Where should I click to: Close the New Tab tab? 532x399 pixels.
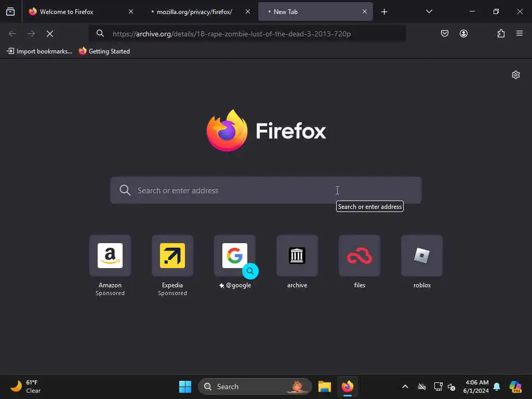click(364, 11)
